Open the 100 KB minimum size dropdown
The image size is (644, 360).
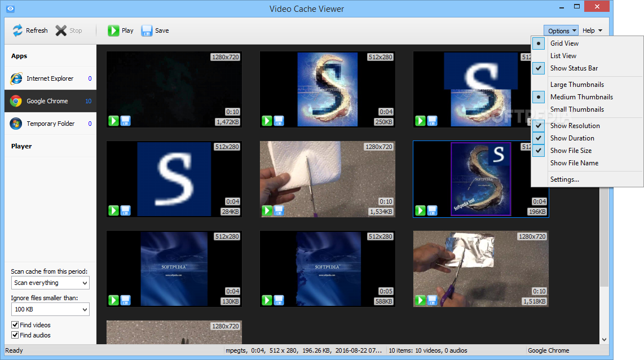coord(50,309)
